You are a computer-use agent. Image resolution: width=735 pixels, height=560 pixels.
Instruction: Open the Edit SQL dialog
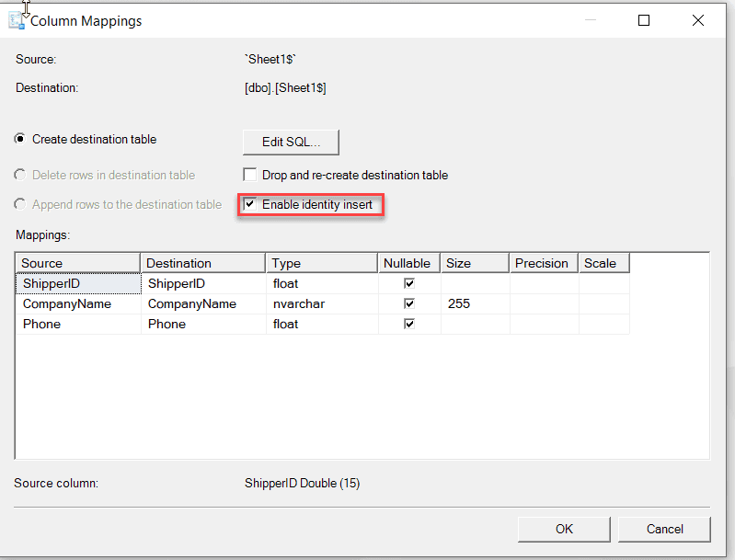(x=291, y=142)
